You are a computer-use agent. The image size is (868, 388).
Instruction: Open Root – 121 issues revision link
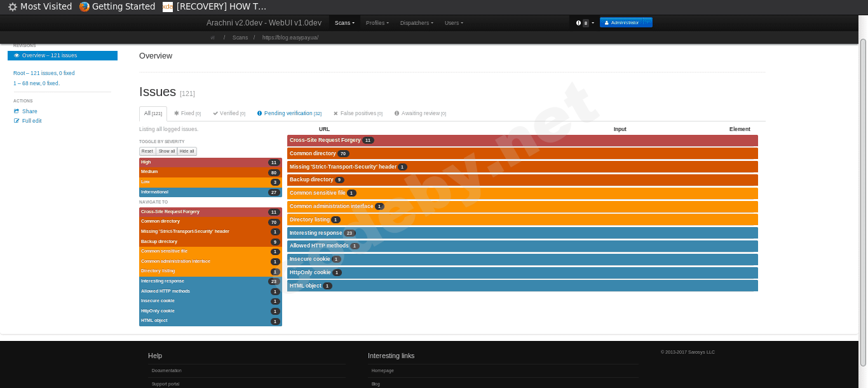44,73
